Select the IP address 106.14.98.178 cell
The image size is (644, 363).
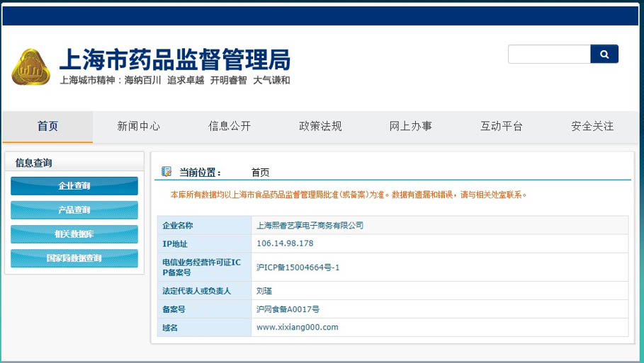pyautogui.click(x=285, y=243)
